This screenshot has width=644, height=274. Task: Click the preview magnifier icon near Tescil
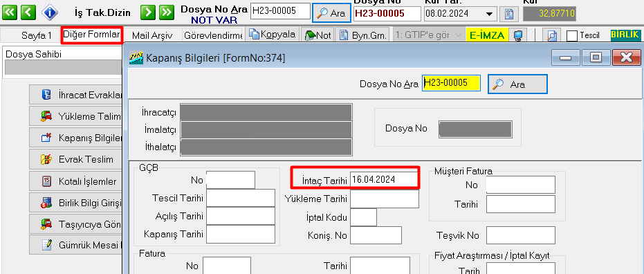(x=551, y=36)
